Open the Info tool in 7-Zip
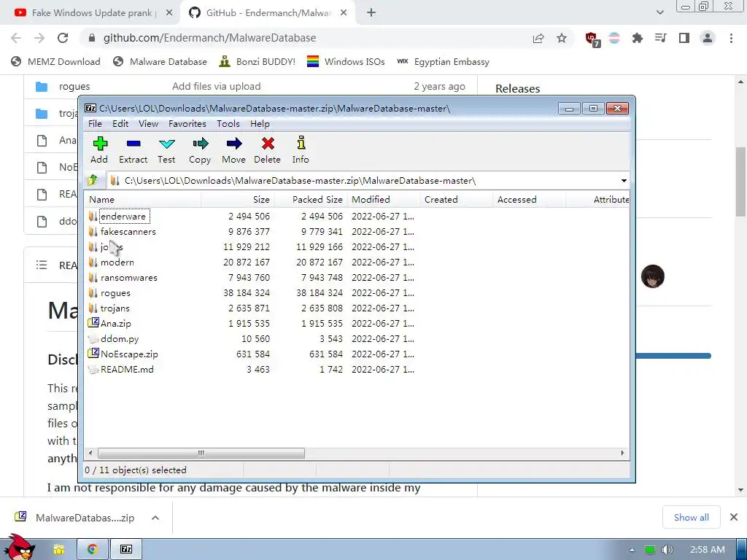 [x=301, y=150]
